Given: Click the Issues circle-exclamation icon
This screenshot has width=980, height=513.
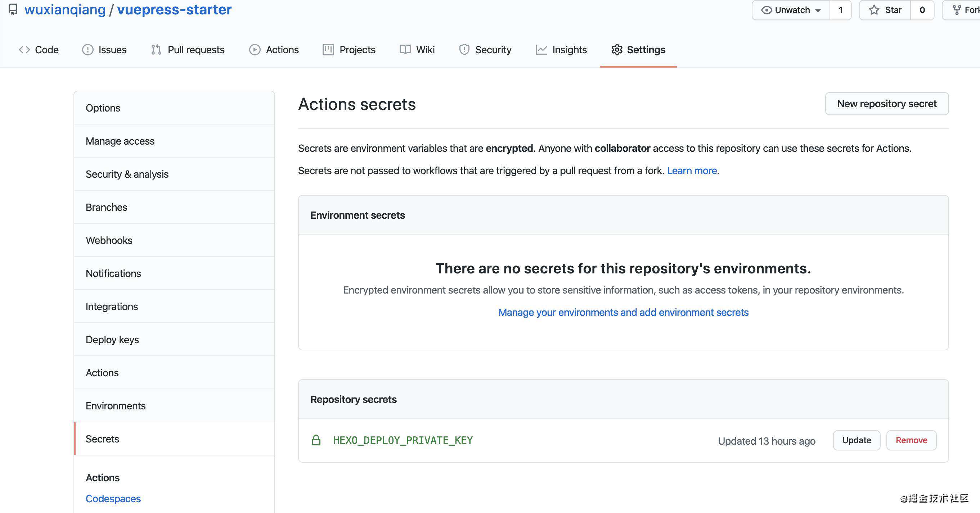Looking at the screenshot, I should tap(87, 50).
